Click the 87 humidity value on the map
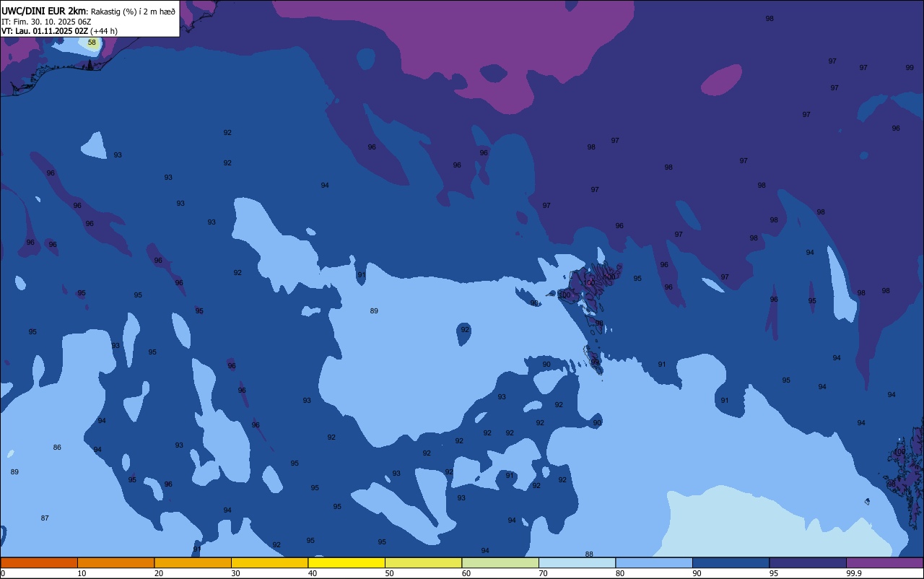The height and width of the screenshot is (579, 924). 45,518
